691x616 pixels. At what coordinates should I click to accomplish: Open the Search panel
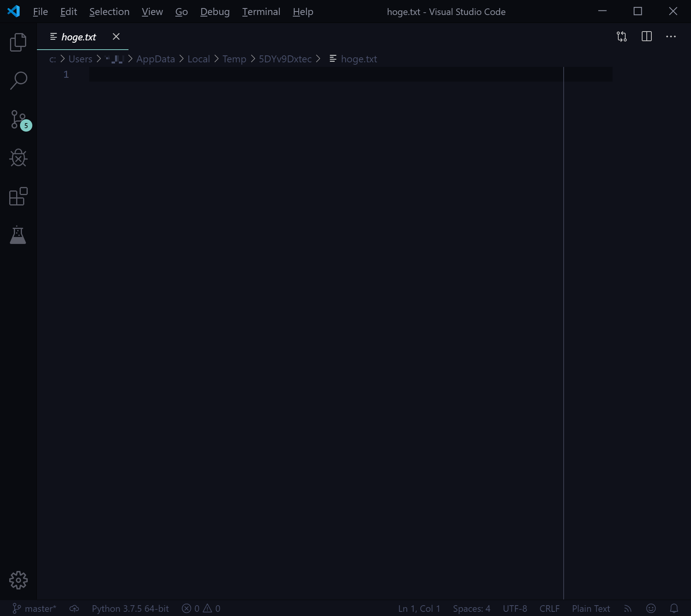pos(18,80)
